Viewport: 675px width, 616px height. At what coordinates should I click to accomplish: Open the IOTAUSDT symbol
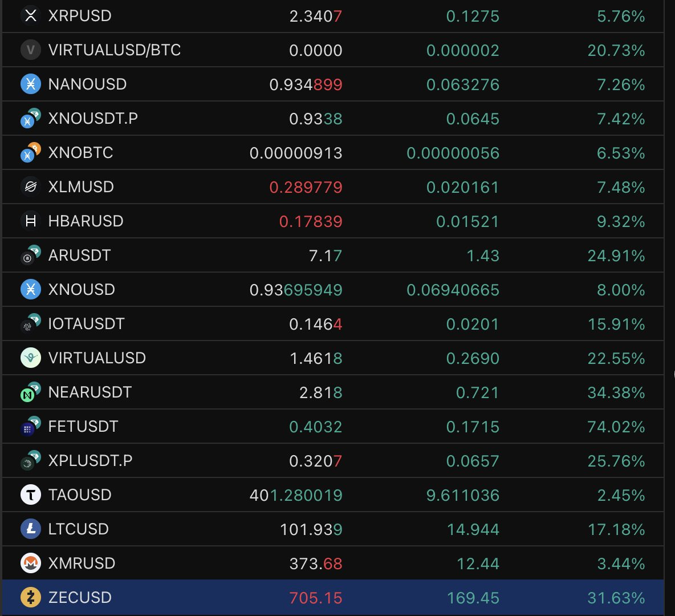click(x=86, y=323)
